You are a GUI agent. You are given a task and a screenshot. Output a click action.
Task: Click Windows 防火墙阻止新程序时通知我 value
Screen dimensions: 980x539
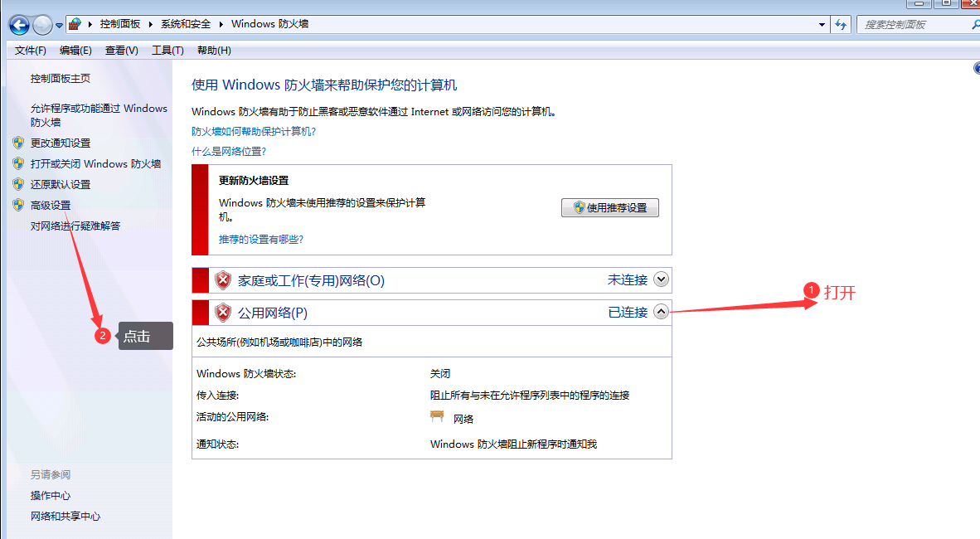[x=514, y=444]
